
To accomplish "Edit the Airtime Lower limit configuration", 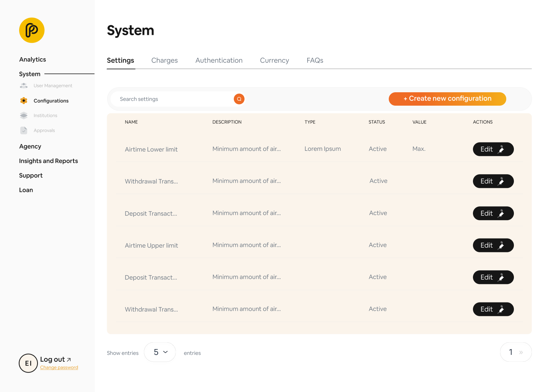I will point(493,149).
